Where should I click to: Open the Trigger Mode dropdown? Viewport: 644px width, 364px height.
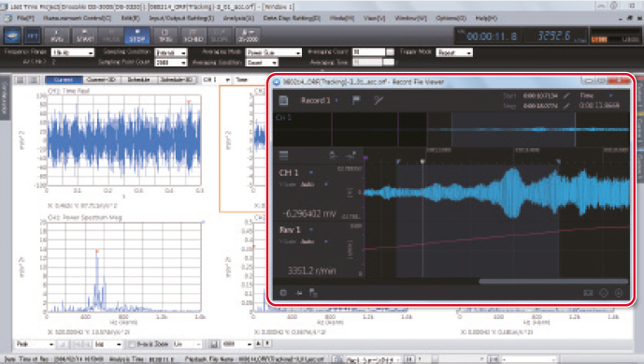pos(454,52)
